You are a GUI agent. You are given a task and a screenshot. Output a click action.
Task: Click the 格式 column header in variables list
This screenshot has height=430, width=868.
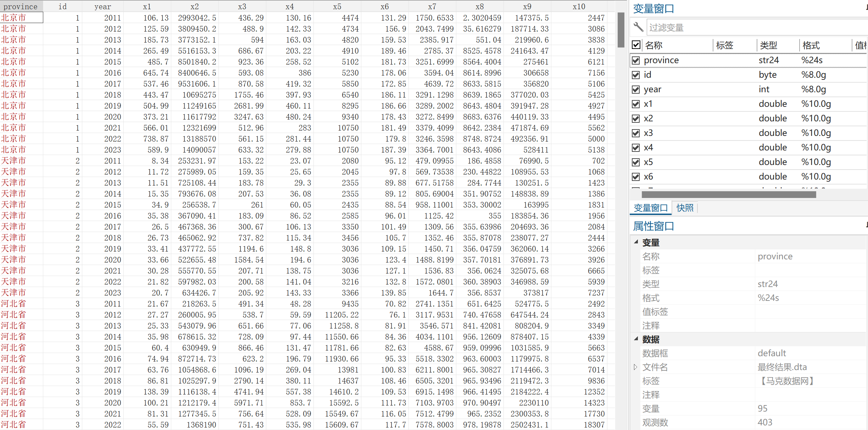pyautogui.click(x=811, y=45)
